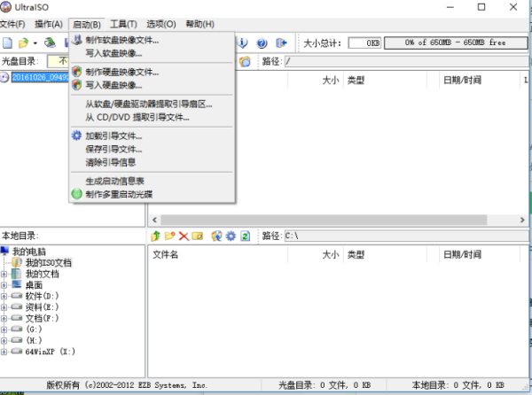The width and height of the screenshot is (532, 395).
Task: Choose 清除引导信息 menu entry
Action: pyautogui.click(x=152, y=162)
